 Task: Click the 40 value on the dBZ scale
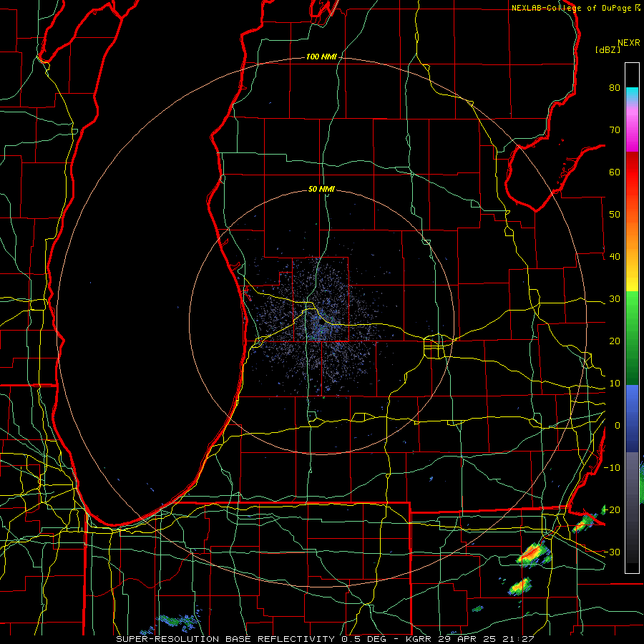615,257
